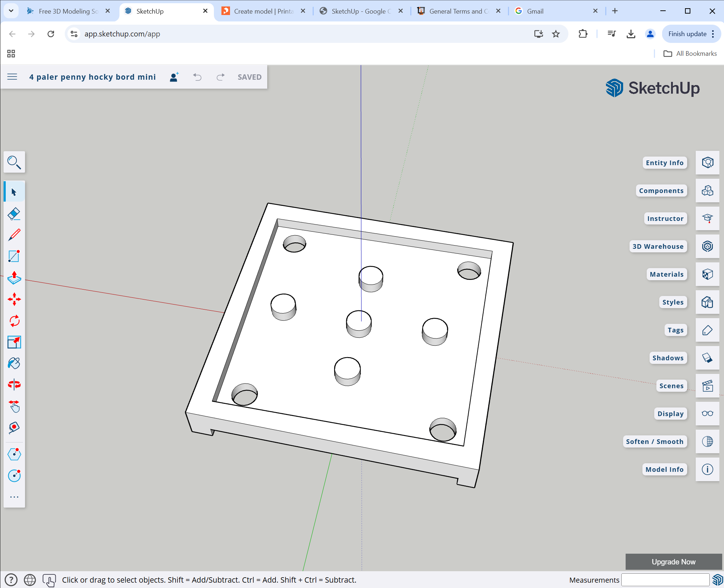Image resolution: width=724 pixels, height=588 pixels.
Task: Select the Move tool
Action: tap(14, 299)
